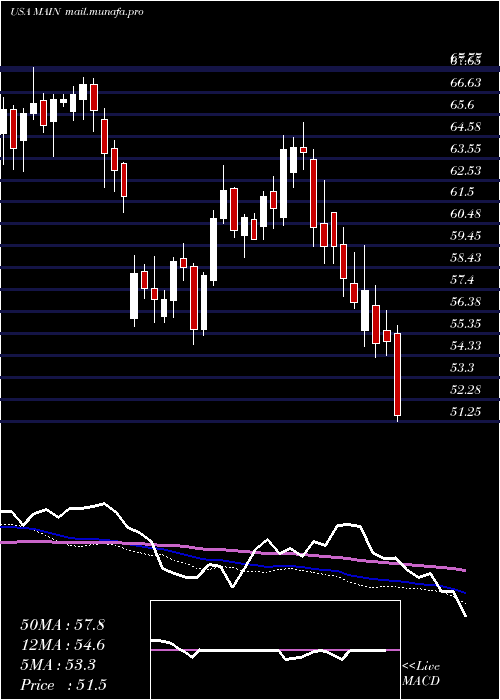Click the 57.4 price axis label

462,280
